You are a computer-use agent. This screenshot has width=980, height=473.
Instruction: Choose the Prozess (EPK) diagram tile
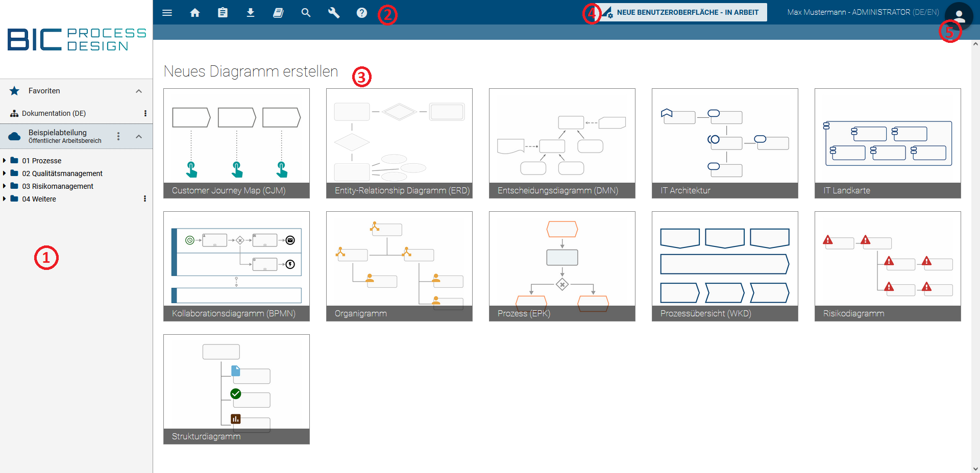tap(562, 266)
